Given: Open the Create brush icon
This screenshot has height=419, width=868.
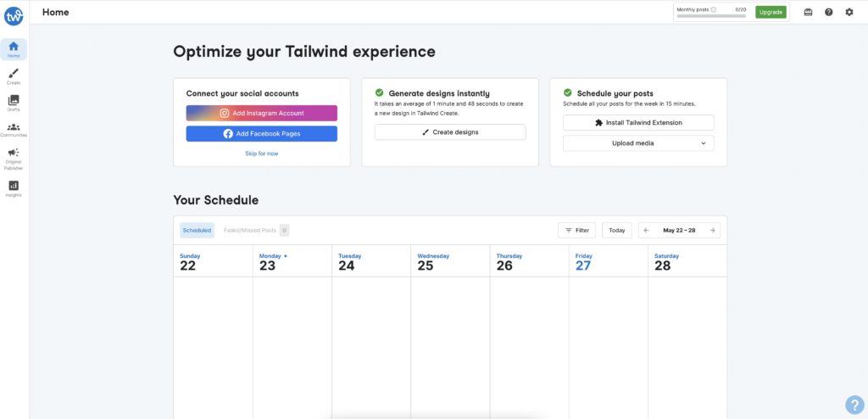Looking at the screenshot, I should 14,73.
